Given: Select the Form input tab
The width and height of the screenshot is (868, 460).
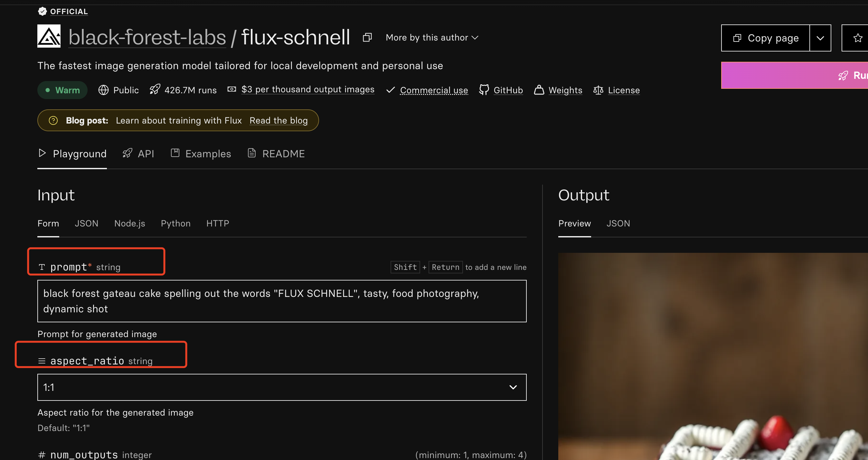Looking at the screenshot, I should [48, 223].
